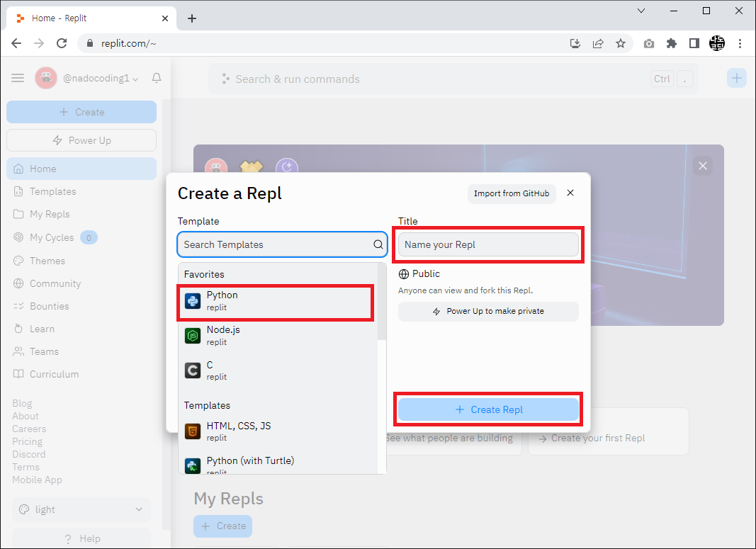Open Learn in the sidebar

coord(81,329)
